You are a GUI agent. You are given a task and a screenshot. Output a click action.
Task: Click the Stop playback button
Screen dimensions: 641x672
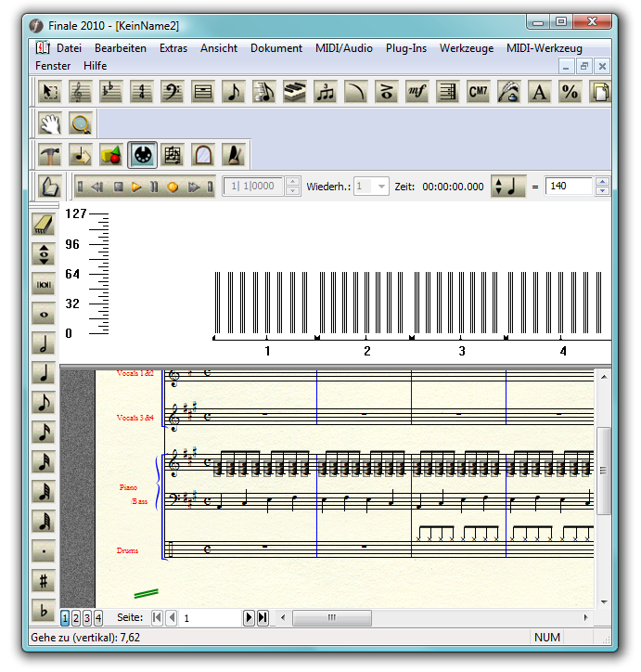click(x=119, y=187)
